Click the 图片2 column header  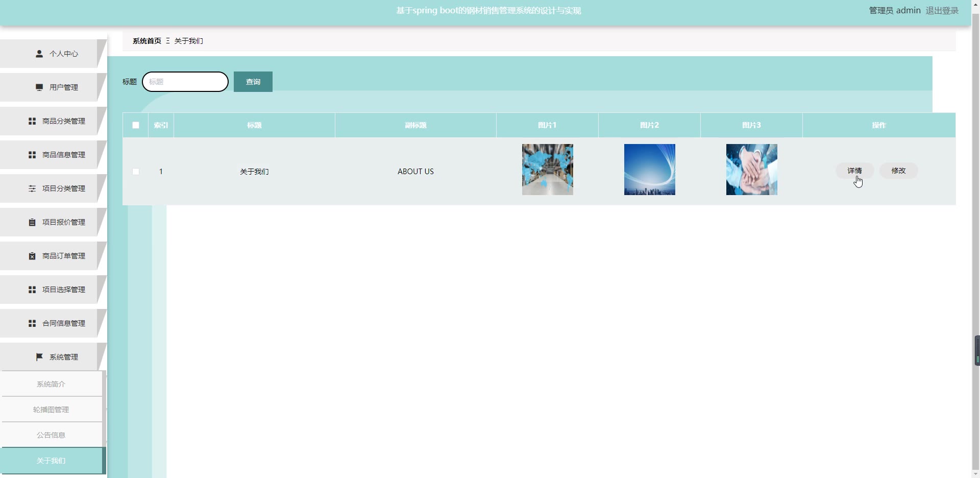(650, 125)
